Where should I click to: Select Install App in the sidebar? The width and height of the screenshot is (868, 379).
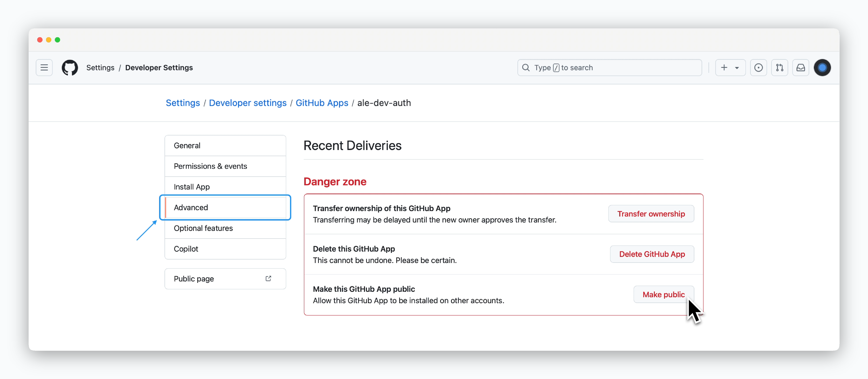click(225, 187)
